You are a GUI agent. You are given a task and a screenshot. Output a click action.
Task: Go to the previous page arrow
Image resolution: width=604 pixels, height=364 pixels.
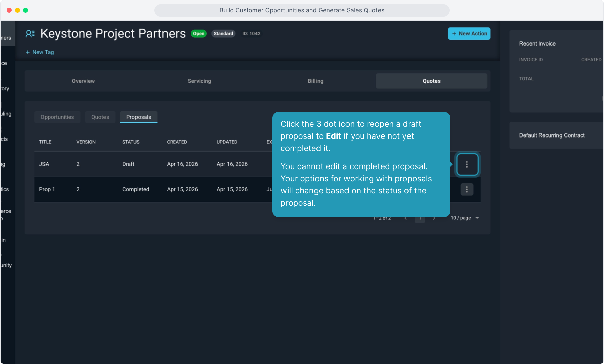pyautogui.click(x=405, y=218)
